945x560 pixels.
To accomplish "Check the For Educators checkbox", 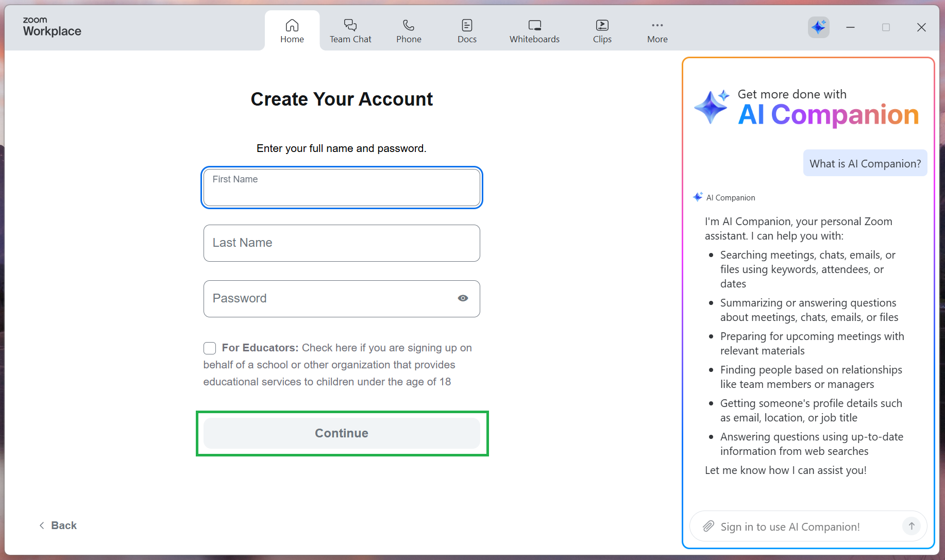I will 210,348.
